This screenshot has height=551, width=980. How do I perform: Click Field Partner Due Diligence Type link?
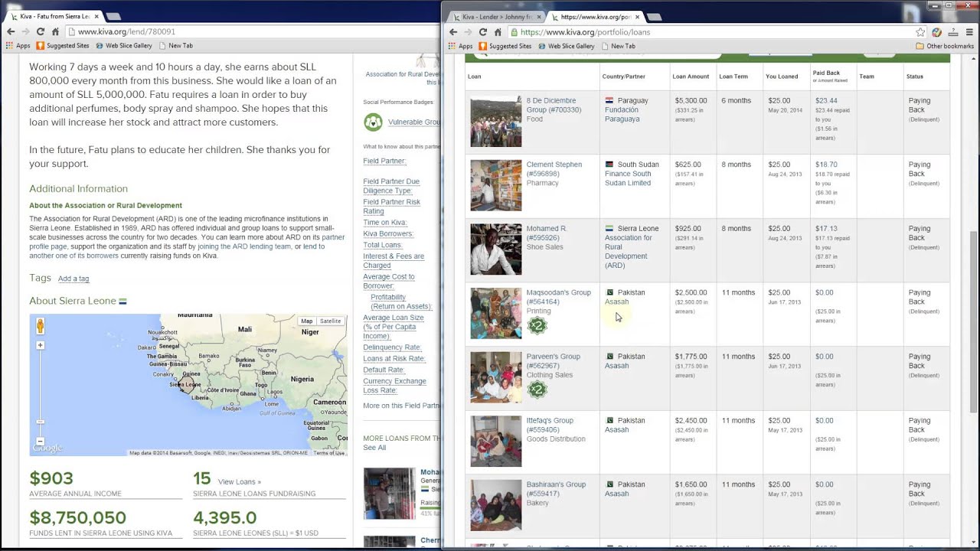pyautogui.click(x=391, y=186)
